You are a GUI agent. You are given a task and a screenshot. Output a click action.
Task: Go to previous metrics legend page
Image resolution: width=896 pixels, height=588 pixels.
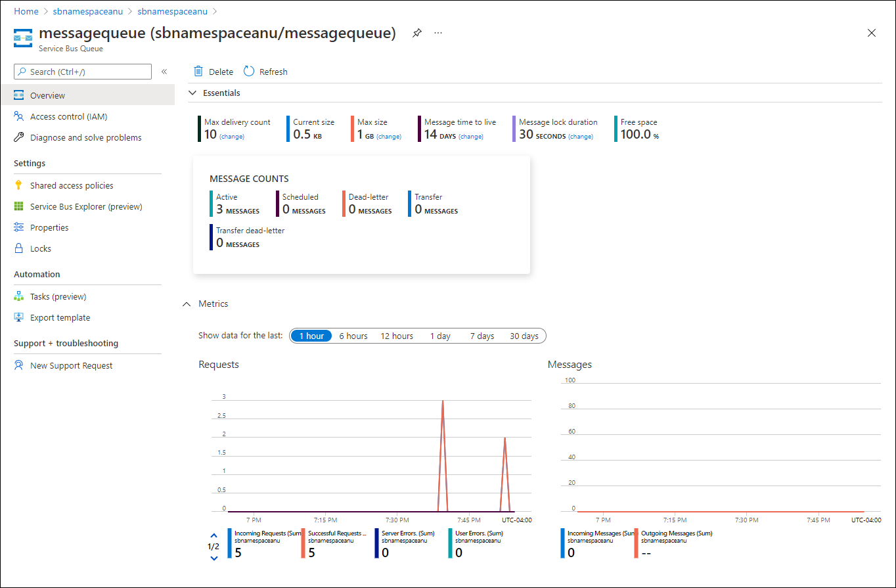point(213,535)
